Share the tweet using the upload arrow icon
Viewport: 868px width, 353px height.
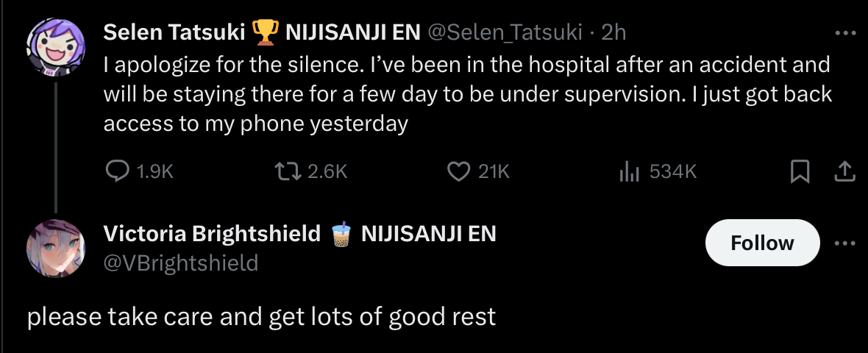point(845,171)
